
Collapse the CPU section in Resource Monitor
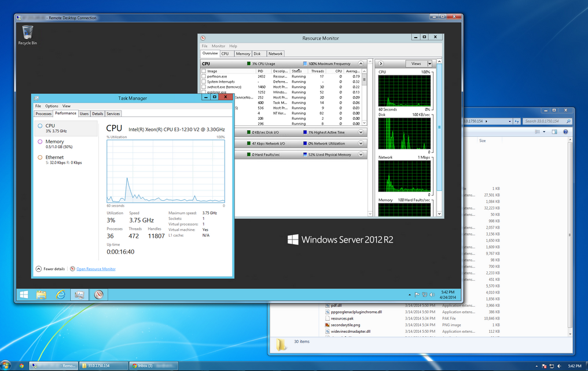361,64
